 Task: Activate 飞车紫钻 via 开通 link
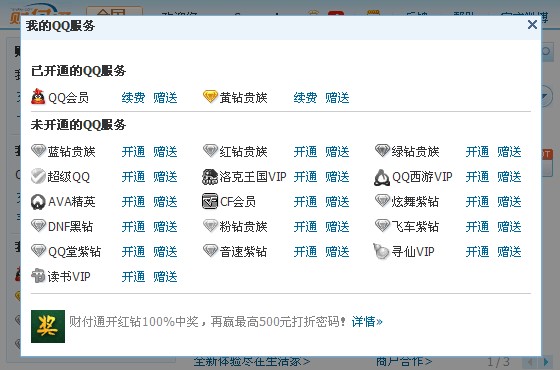(477, 227)
